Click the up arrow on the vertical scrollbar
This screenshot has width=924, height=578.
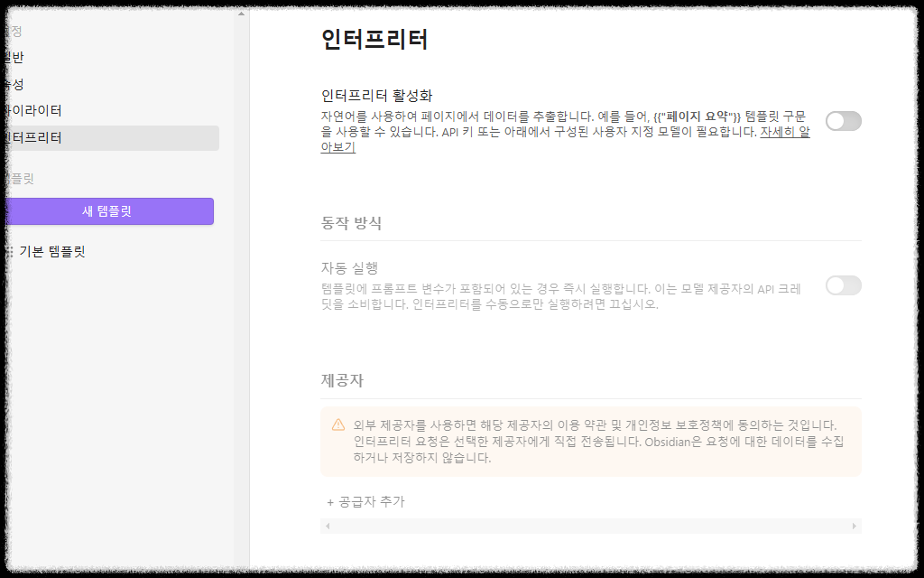(x=240, y=14)
